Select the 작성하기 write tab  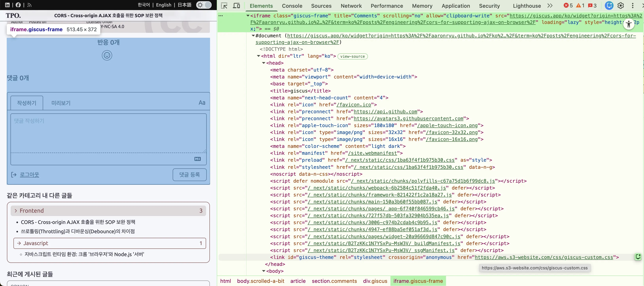pyautogui.click(x=27, y=103)
